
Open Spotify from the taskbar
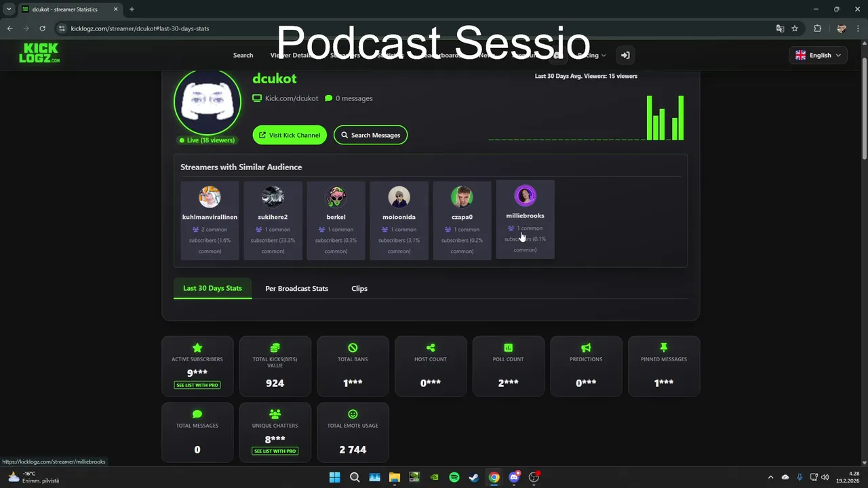(454, 477)
